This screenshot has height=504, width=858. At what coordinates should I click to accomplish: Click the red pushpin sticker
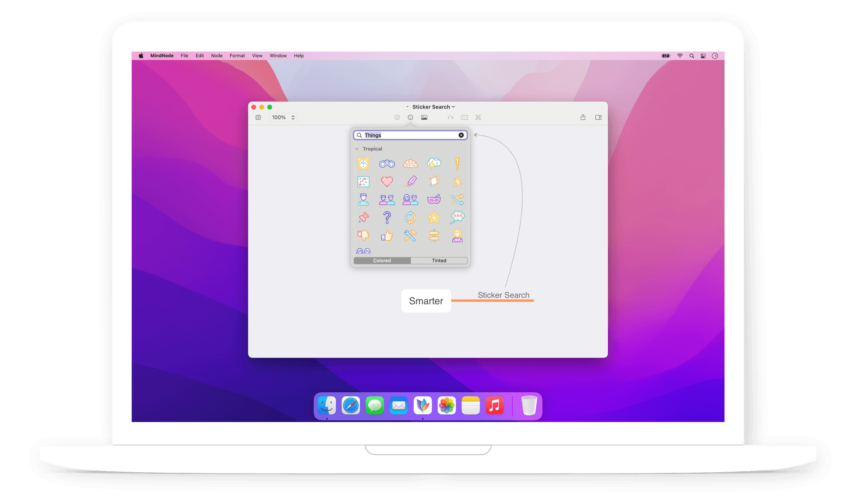pos(364,218)
